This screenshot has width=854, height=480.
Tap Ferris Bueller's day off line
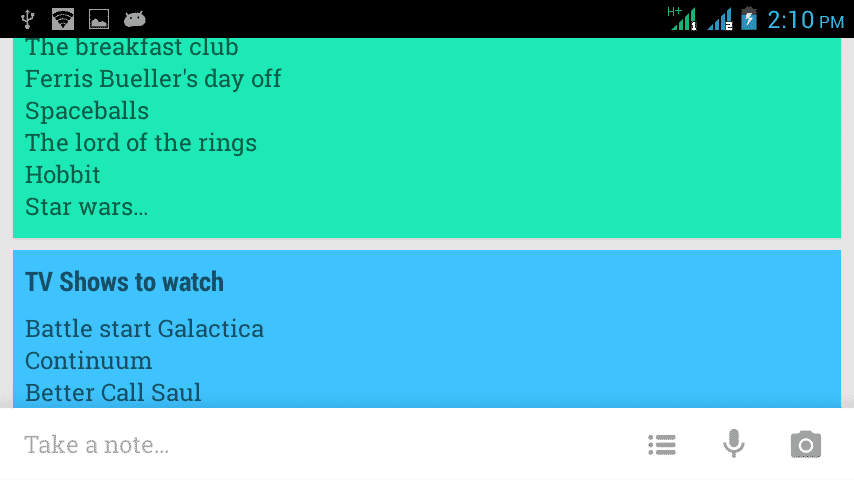[153, 80]
